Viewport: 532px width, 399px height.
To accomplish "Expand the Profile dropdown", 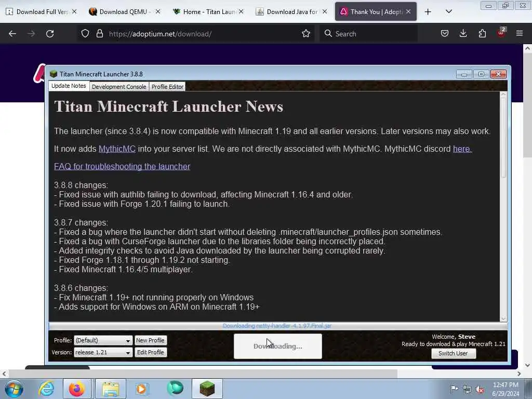I will tap(103, 340).
